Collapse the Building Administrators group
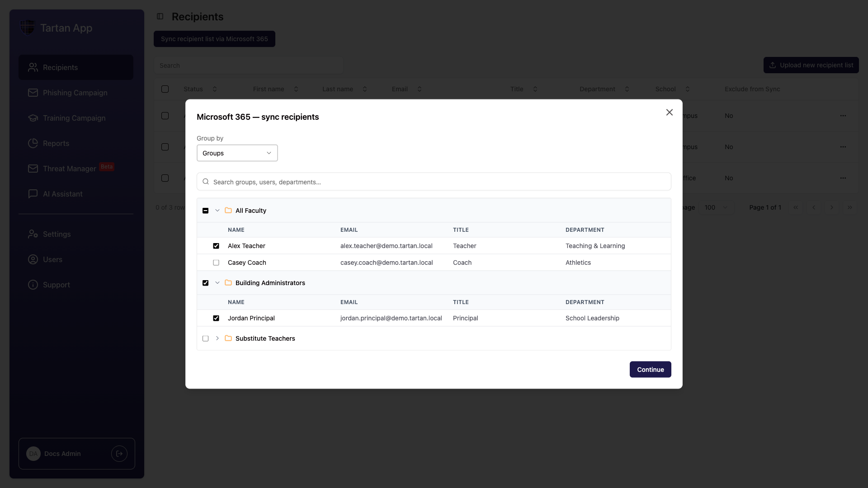Screen dimensions: 868x488 pos(217,283)
